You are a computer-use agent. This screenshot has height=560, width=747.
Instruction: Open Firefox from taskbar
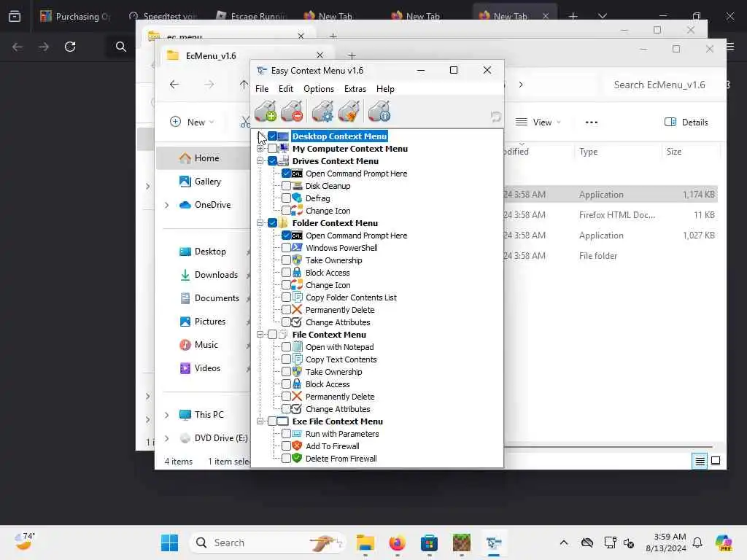[x=397, y=542]
